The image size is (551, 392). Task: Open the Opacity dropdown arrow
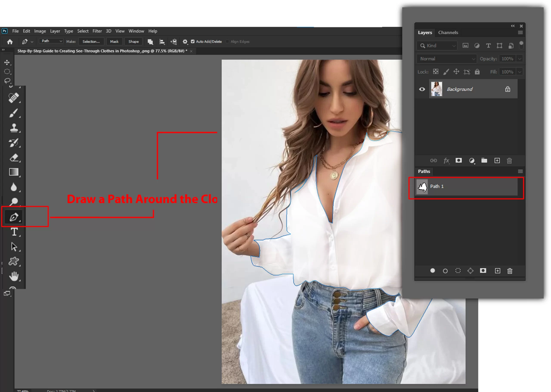[519, 59]
